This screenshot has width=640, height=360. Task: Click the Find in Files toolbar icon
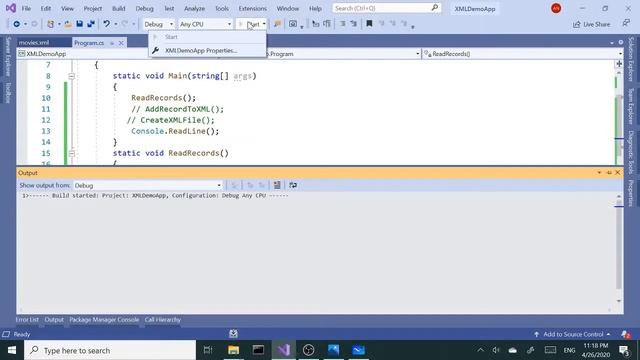pyautogui.click(x=278, y=24)
